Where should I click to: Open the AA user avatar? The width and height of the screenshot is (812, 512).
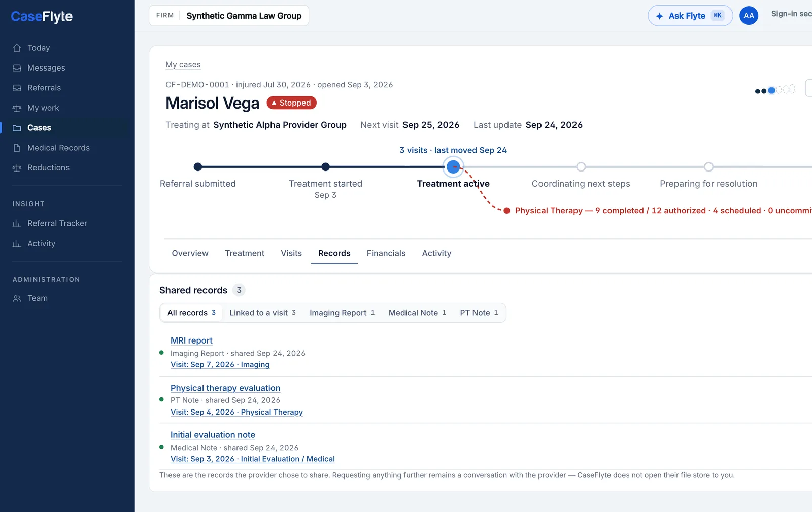[749, 16]
